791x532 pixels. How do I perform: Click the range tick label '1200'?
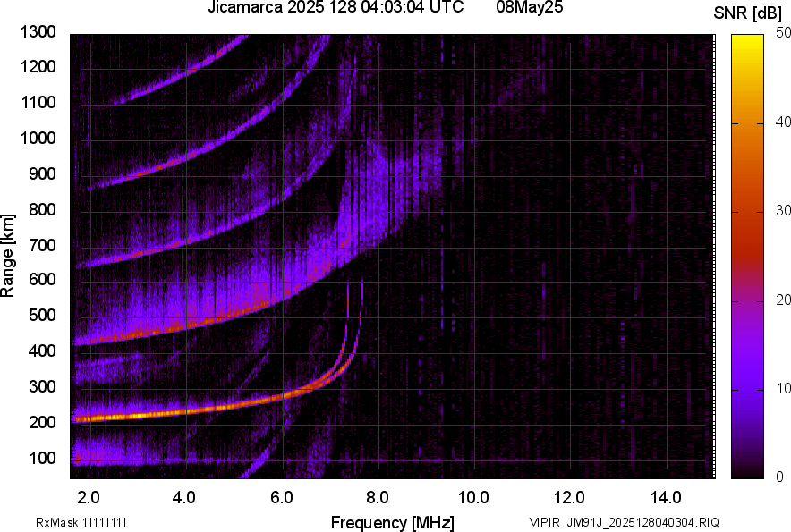tap(38, 66)
